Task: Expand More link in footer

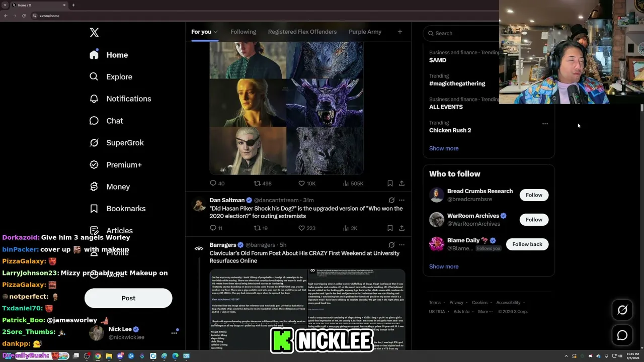Action: click(485, 312)
